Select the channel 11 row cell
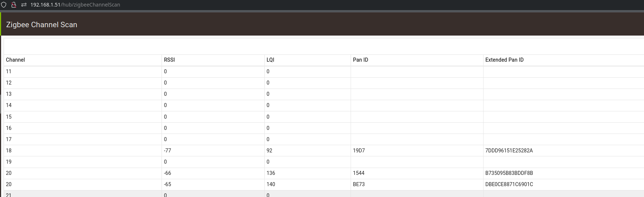This screenshot has height=197, width=644. pos(83,71)
